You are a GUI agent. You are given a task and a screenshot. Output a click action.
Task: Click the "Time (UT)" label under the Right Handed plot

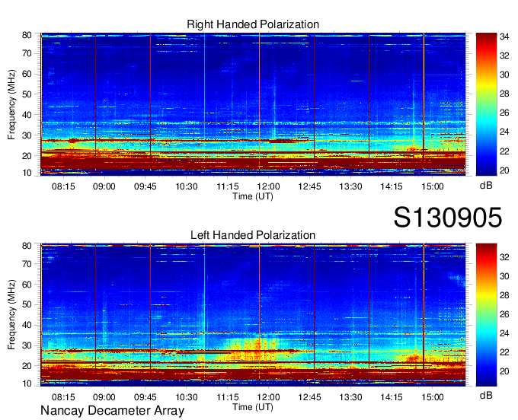(x=253, y=196)
